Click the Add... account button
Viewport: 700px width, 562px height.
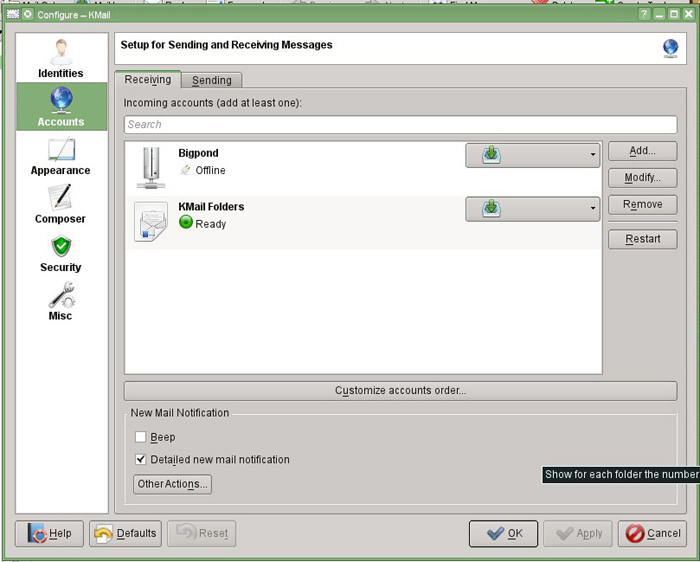[x=642, y=151]
